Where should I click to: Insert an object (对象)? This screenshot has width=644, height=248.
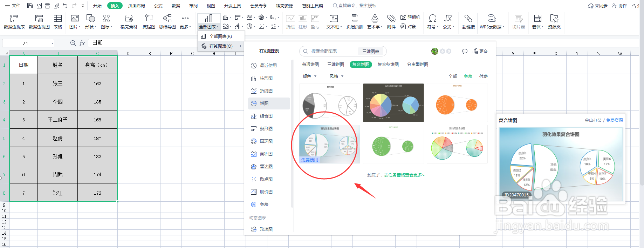click(x=408, y=27)
